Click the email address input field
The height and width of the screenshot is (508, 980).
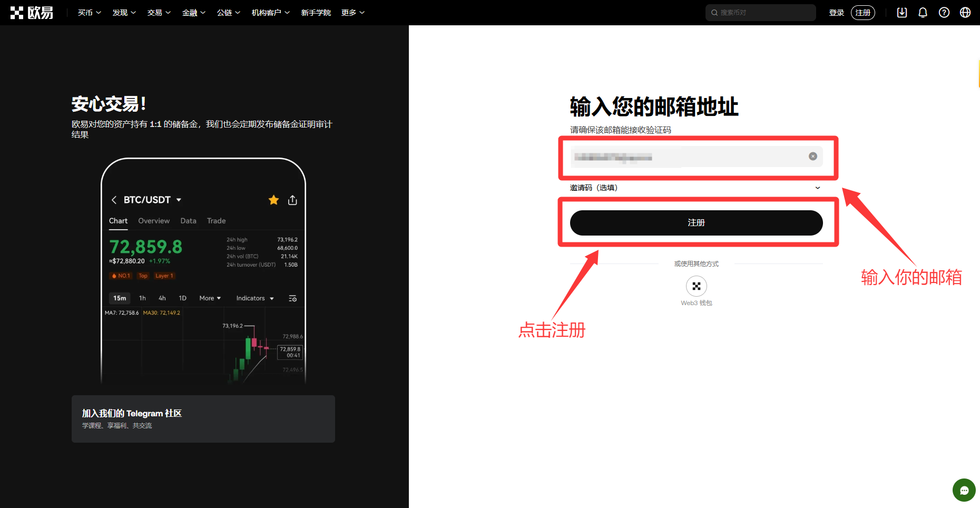tap(696, 157)
